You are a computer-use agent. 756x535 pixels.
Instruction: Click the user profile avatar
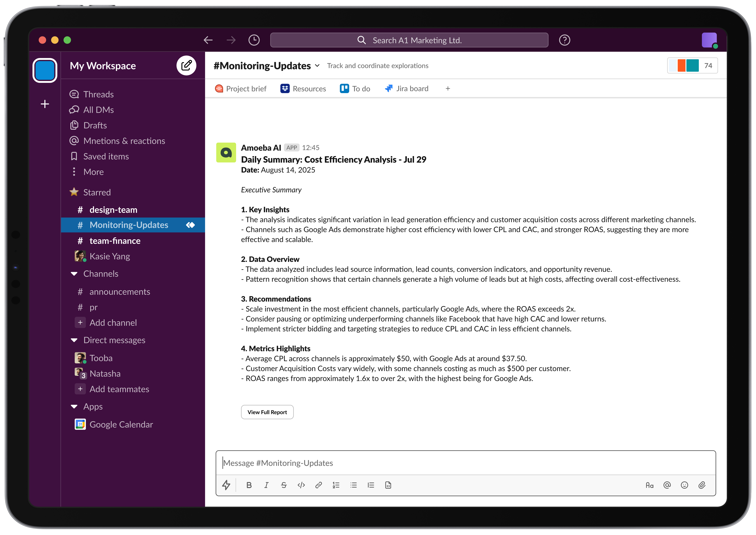pyautogui.click(x=709, y=40)
